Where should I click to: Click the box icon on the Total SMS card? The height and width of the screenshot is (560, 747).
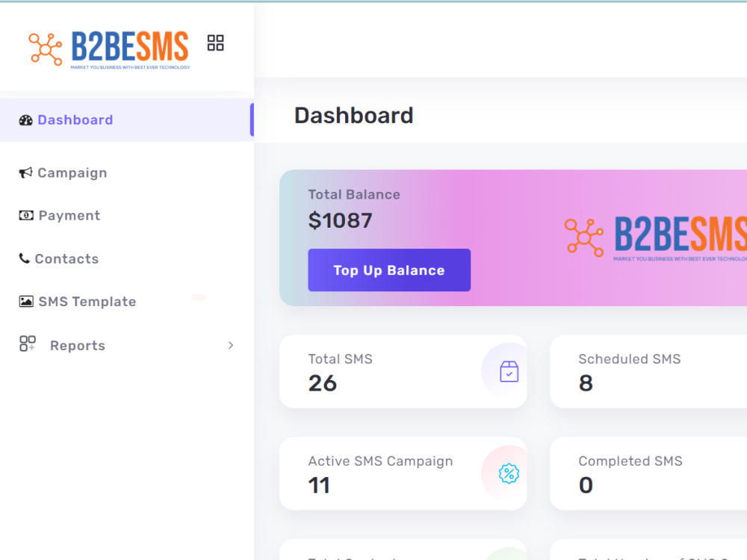pos(509,371)
